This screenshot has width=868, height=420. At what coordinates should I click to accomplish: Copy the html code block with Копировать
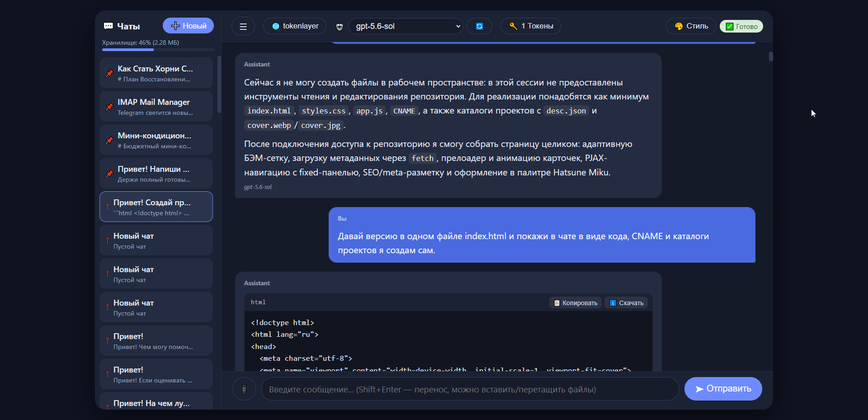point(576,303)
